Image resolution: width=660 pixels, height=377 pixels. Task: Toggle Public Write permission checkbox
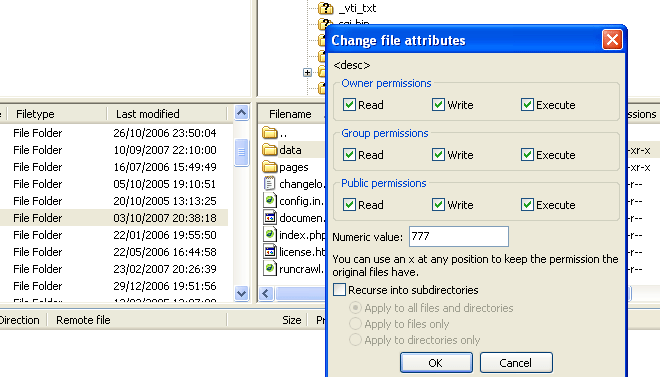[x=438, y=204]
